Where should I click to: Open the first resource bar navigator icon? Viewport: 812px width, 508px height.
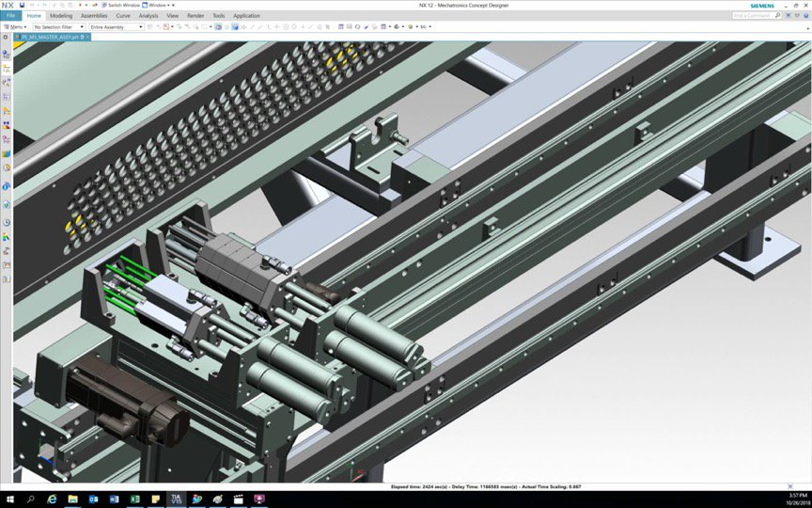[x=7, y=54]
